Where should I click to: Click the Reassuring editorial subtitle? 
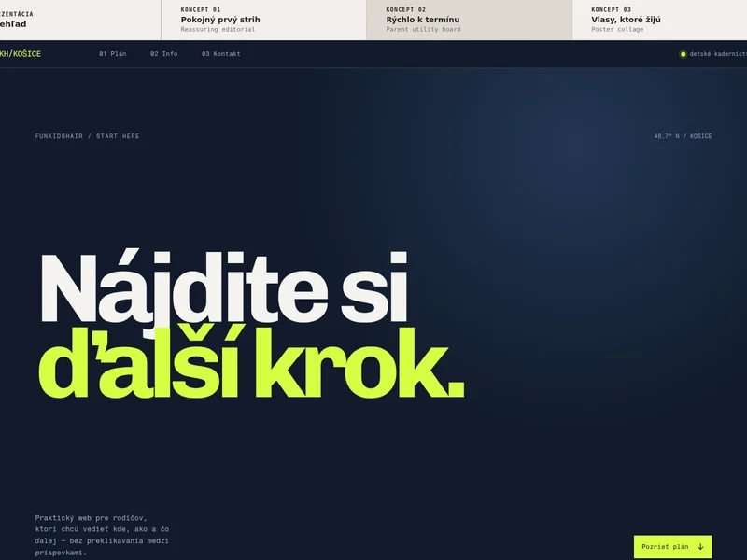218,30
